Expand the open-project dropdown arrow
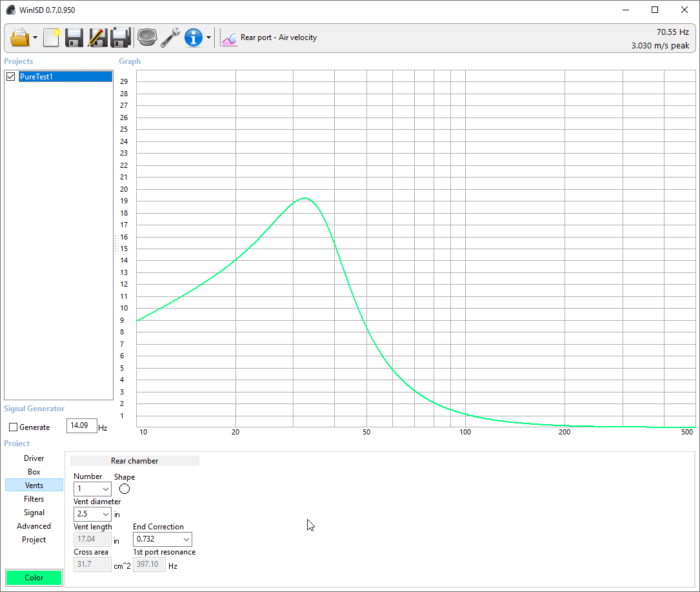 35,37
